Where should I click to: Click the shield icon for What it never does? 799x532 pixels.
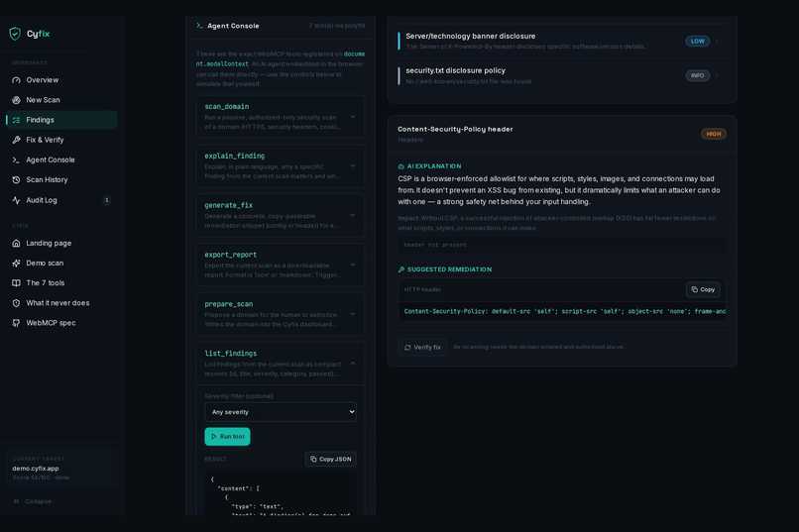(16, 303)
